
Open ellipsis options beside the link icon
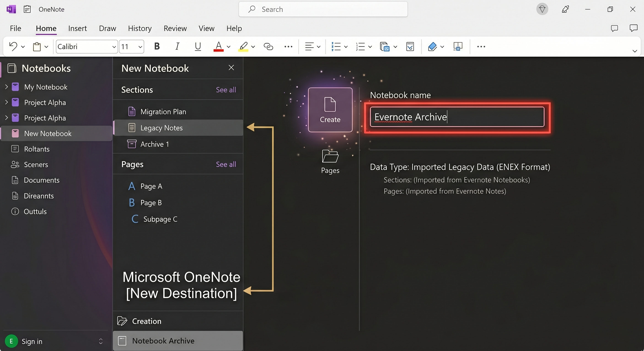point(288,46)
